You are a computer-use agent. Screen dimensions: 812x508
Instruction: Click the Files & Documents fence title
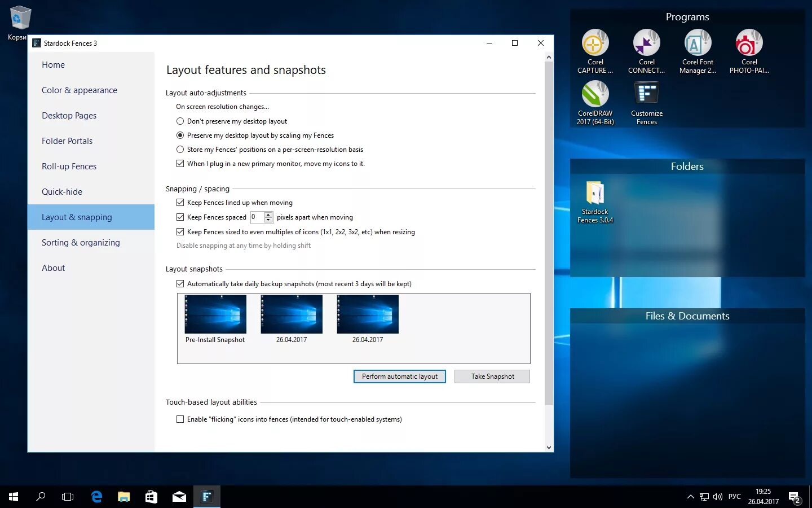click(x=687, y=316)
